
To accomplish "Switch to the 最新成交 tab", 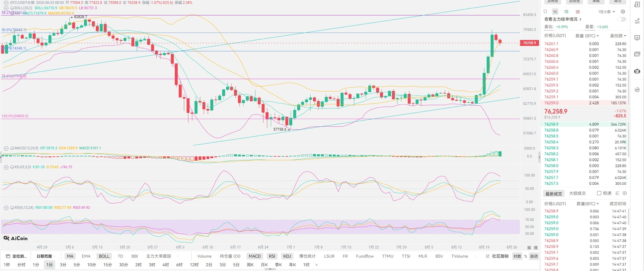I will pyautogui.click(x=554, y=193).
